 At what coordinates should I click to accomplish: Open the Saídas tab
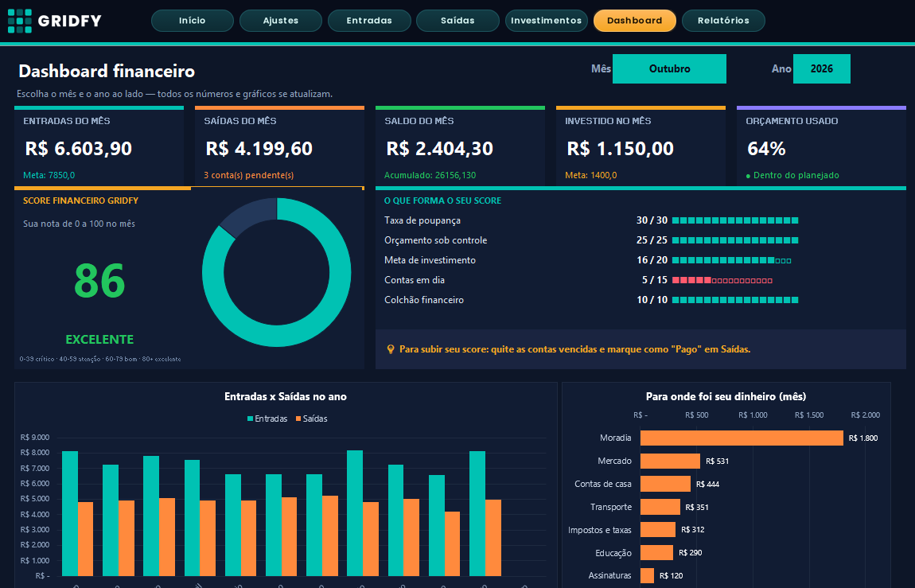pyautogui.click(x=457, y=21)
